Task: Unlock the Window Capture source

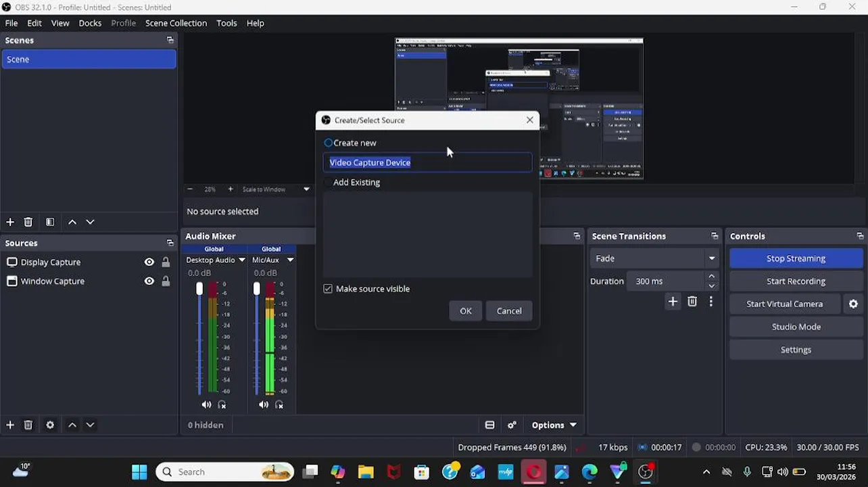Action: 166,281
